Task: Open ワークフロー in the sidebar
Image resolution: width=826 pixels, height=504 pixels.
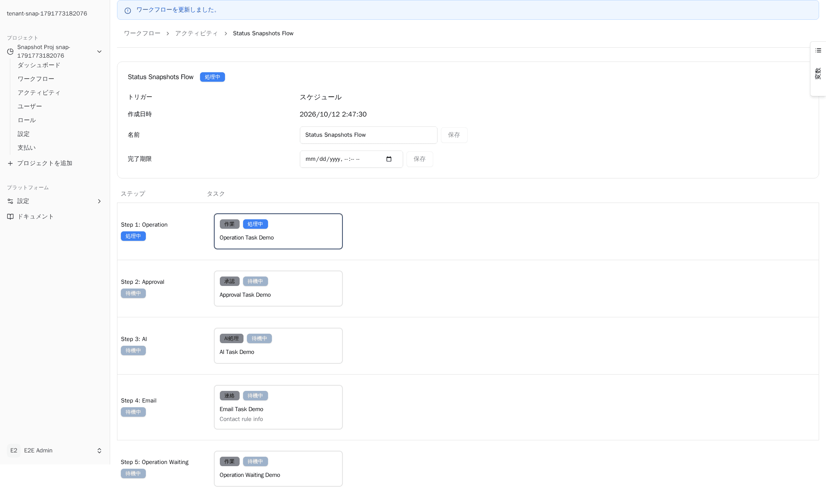Action: [36, 79]
